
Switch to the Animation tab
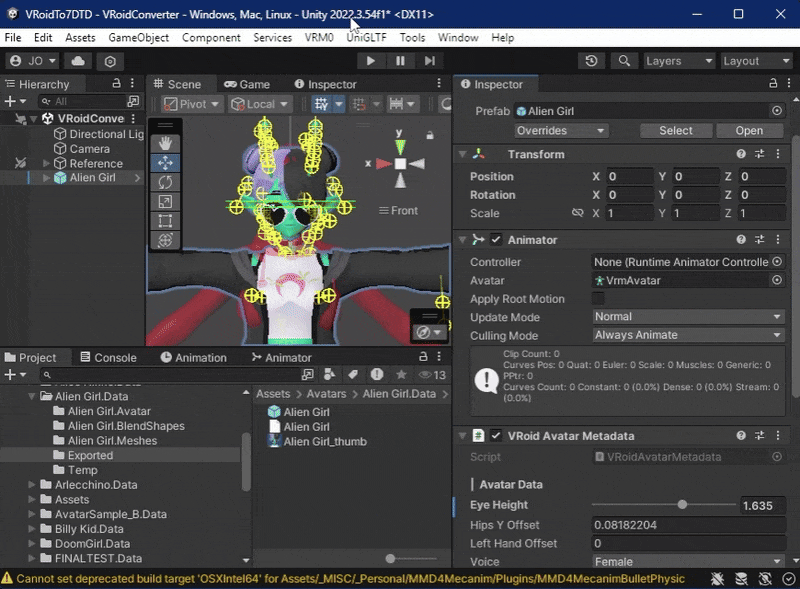point(193,357)
